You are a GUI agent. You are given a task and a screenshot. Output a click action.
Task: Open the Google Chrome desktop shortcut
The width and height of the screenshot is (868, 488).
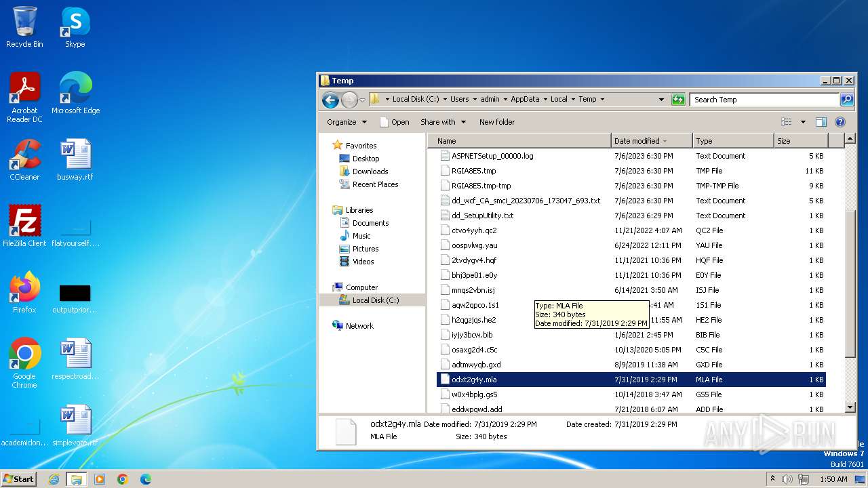pyautogui.click(x=24, y=363)
